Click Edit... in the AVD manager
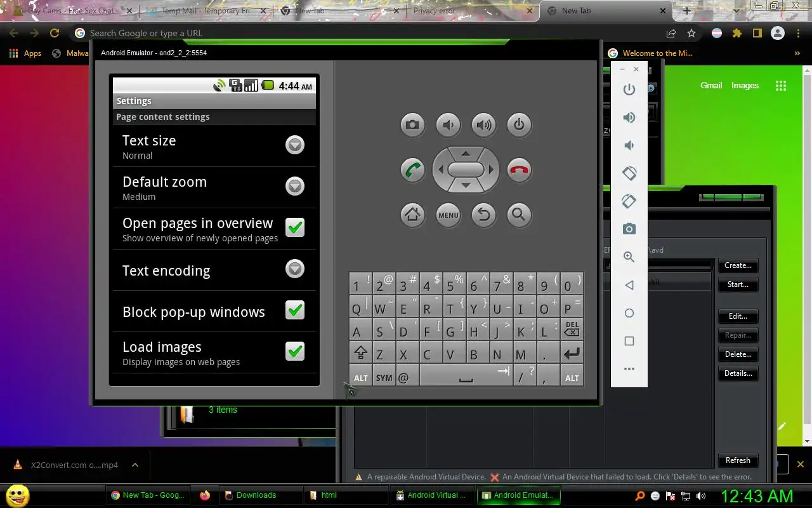 coord(738,316)
